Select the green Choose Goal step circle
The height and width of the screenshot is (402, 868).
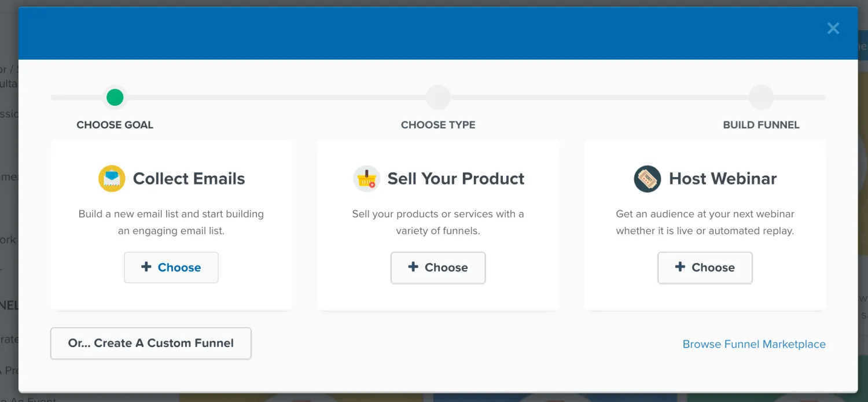(115, 97)
